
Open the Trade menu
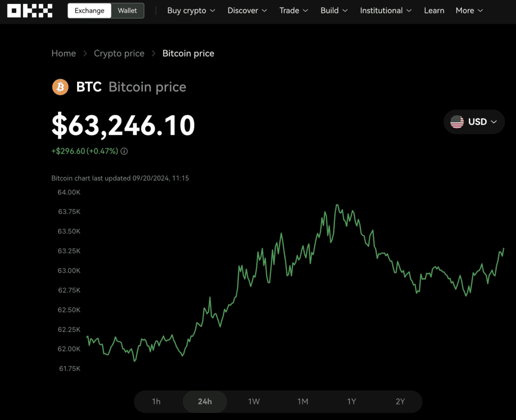tap(294, 11)
